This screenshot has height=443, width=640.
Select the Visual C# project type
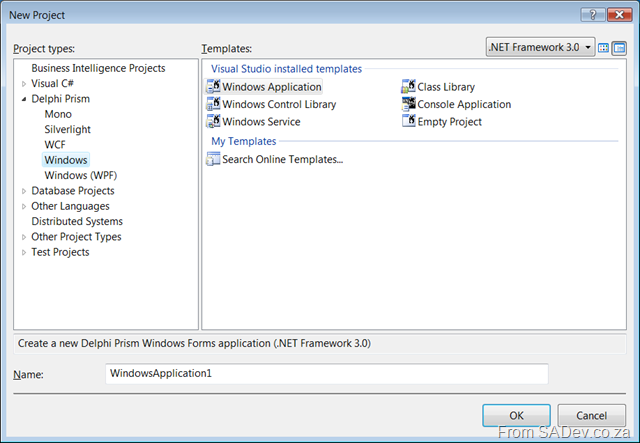[52, 83]
